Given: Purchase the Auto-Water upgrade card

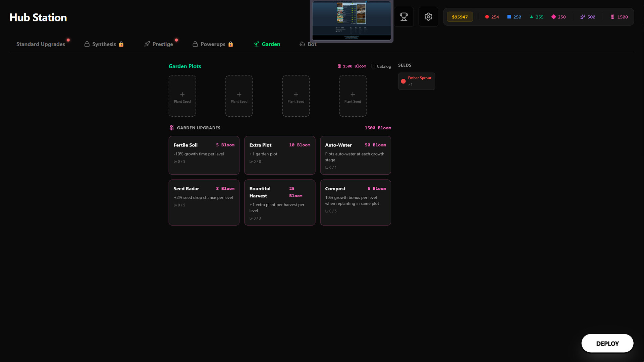Looking at the screenshot, I should [x=355, y=155].
